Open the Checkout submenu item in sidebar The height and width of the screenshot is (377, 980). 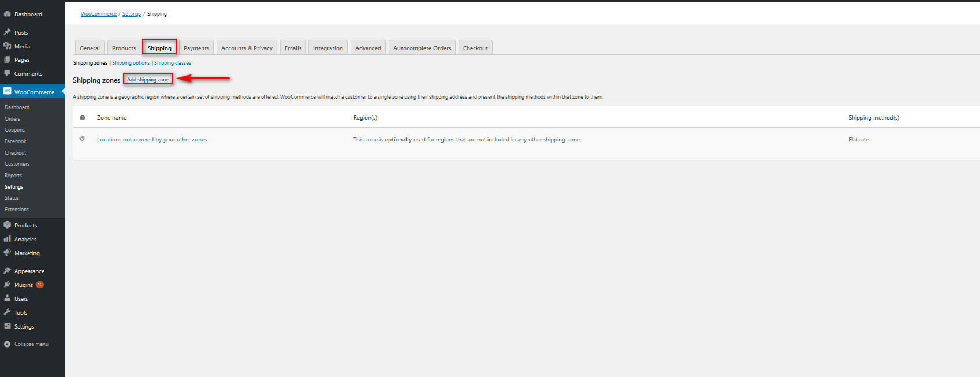pos(16,153)
